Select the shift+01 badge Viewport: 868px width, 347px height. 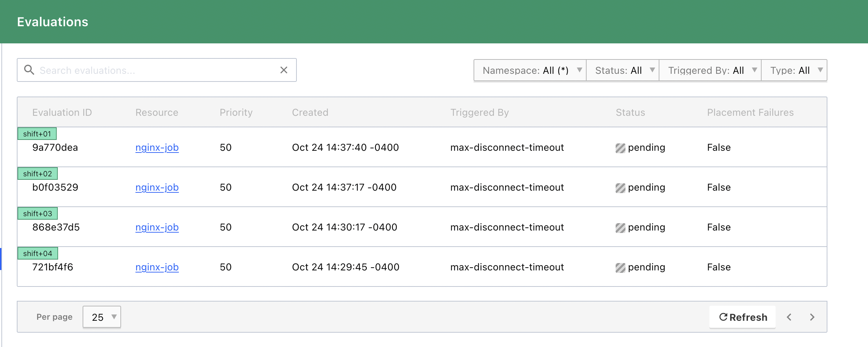point(37,133)
